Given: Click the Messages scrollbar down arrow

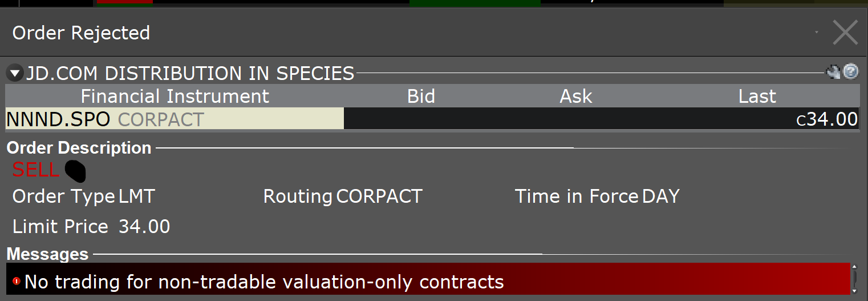Looking at the screenshot, I should click(854, 291).
